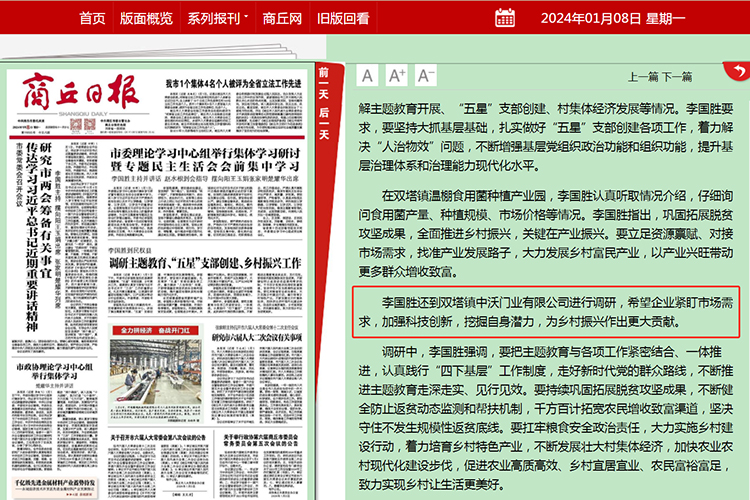Click the factory photo on the front page
Screen dimensions: 750x500
click(x=156, y=373)
